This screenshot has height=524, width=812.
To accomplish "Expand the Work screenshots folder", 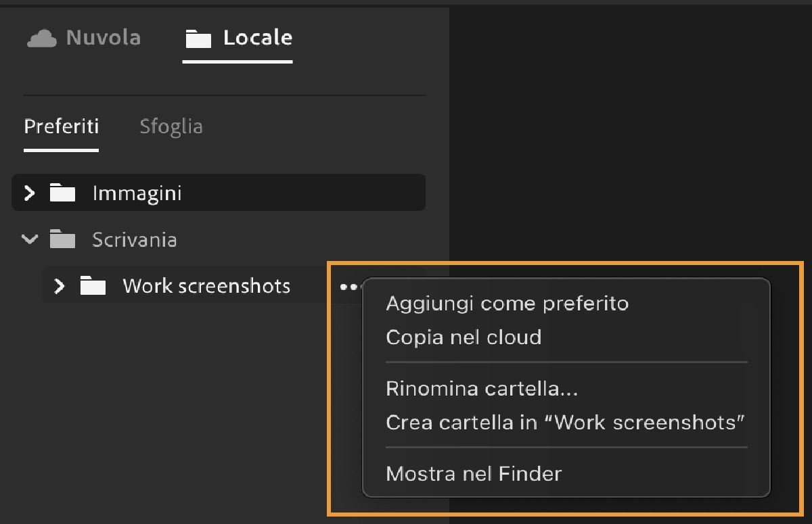I will pos(60,286).
